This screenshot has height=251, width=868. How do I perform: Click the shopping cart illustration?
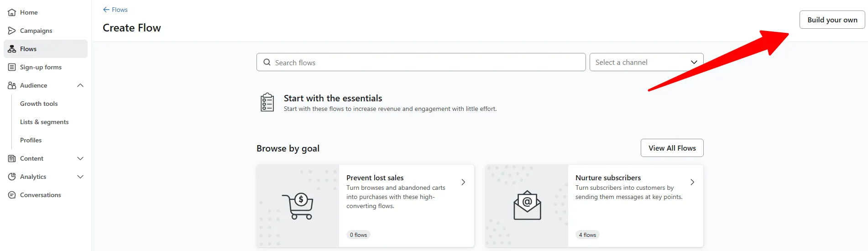(x=298, y=206)
